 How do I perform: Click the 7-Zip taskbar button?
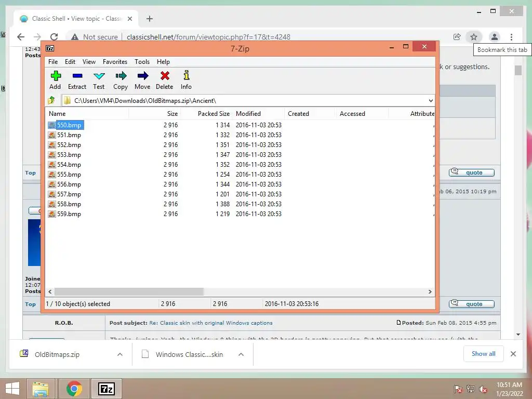pyautogui.click(x=106, y=389)
